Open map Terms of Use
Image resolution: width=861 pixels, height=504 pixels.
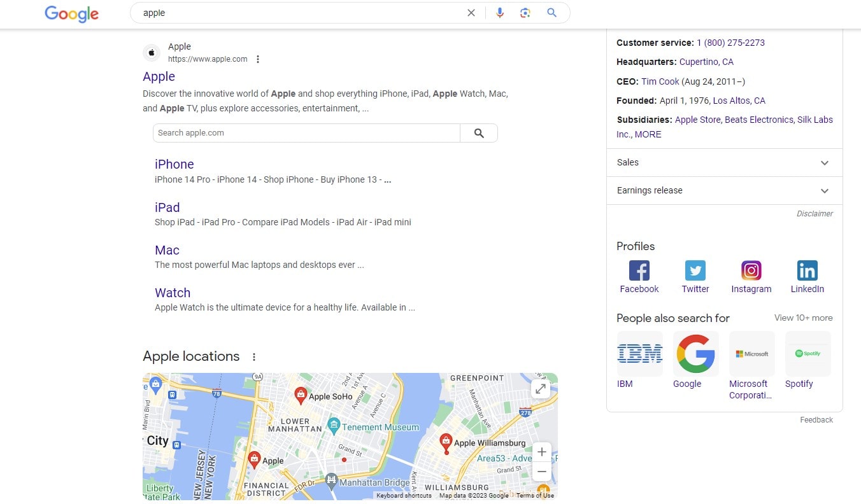535,496
